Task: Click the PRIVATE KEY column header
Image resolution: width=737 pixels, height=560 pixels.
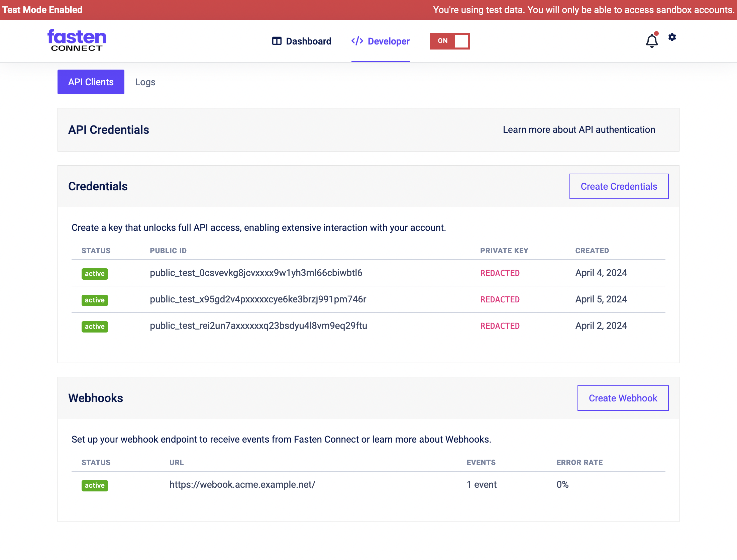Action: pos(504,251)
